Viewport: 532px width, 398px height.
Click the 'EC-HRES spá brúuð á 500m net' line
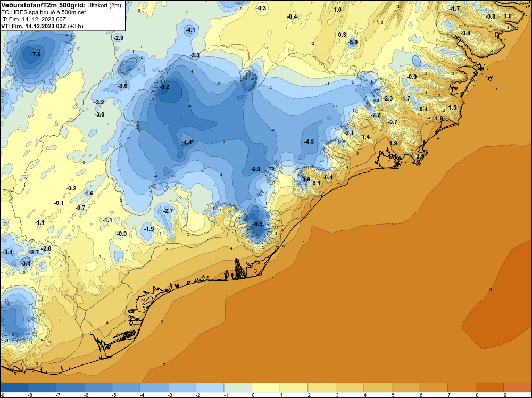(x=44, y=12)
